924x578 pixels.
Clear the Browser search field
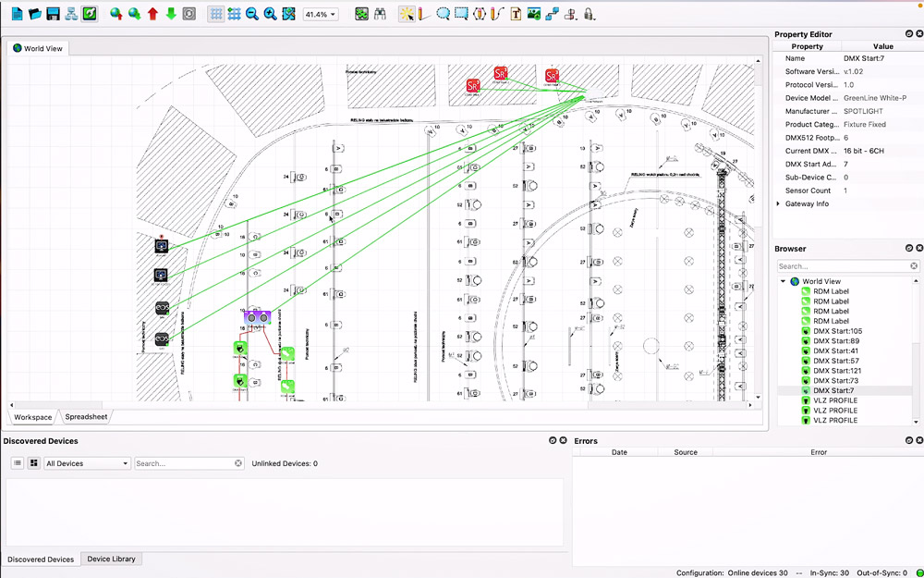pos(914,266)
